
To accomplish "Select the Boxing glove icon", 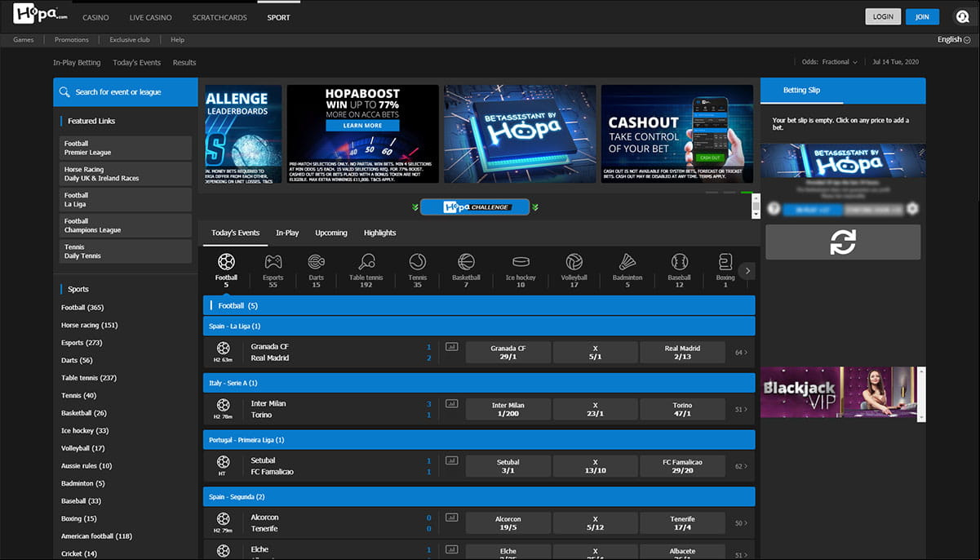I will (725, 262).
